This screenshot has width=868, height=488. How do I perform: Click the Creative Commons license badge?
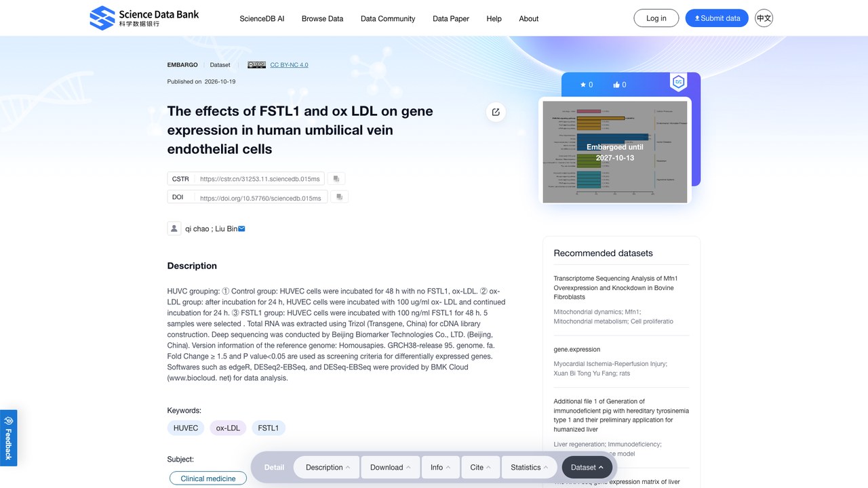click(x=256, y=65)
